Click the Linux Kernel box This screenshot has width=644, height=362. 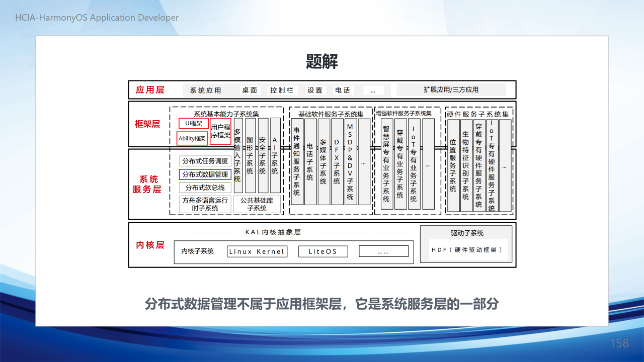[257, 251]
